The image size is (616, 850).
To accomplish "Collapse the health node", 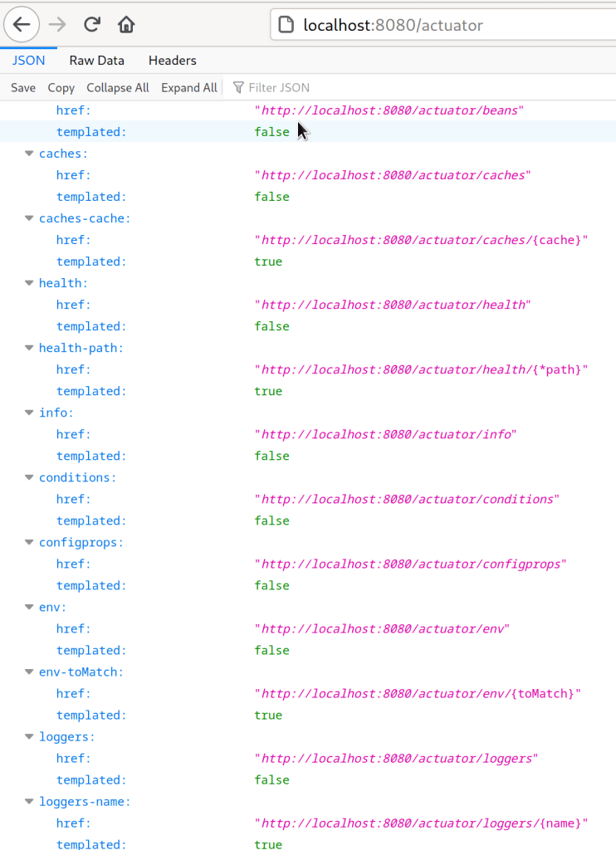I will click(29, 283).
